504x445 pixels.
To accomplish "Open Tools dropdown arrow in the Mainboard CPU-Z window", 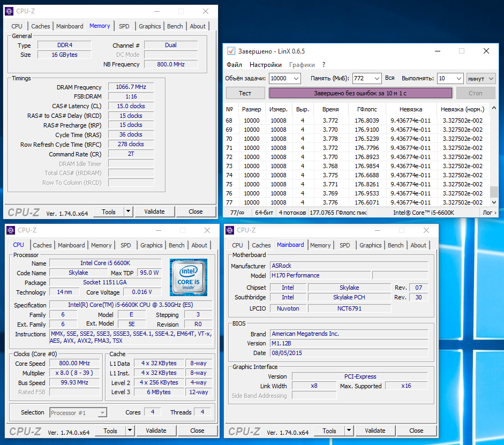I will pos(348,431).
